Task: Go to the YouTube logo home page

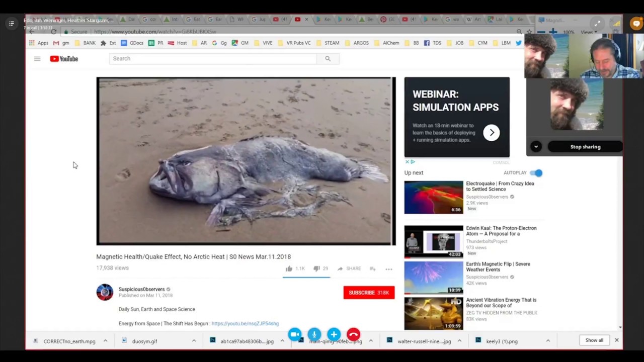Action: [64, 59]
